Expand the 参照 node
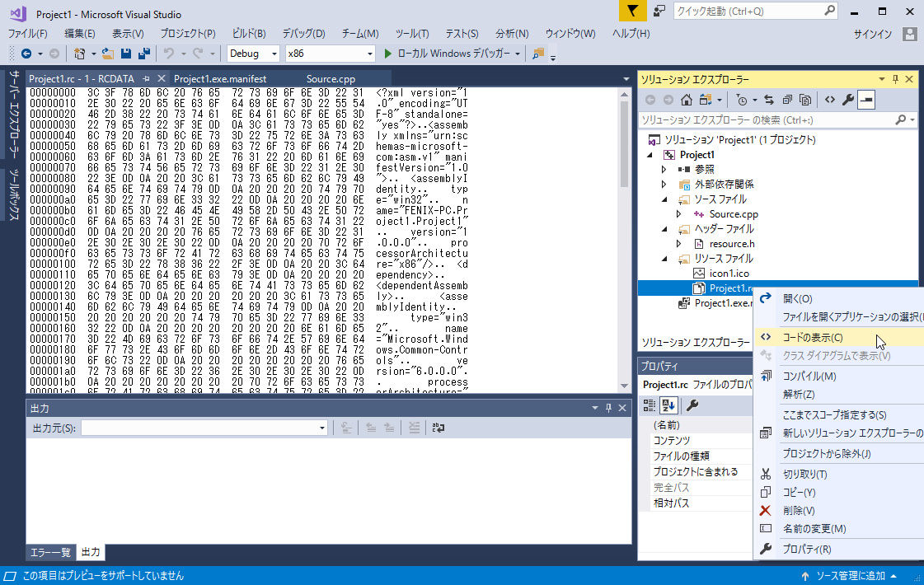Image resolution: width=924 pixels, height=585 pixels. 664,170
